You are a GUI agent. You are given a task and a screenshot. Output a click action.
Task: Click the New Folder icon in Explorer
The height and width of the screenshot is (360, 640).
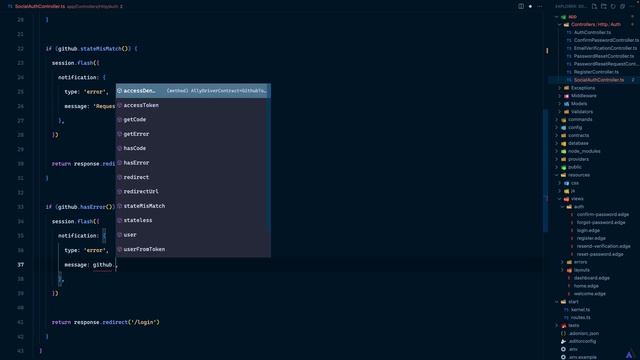(604, 6)
